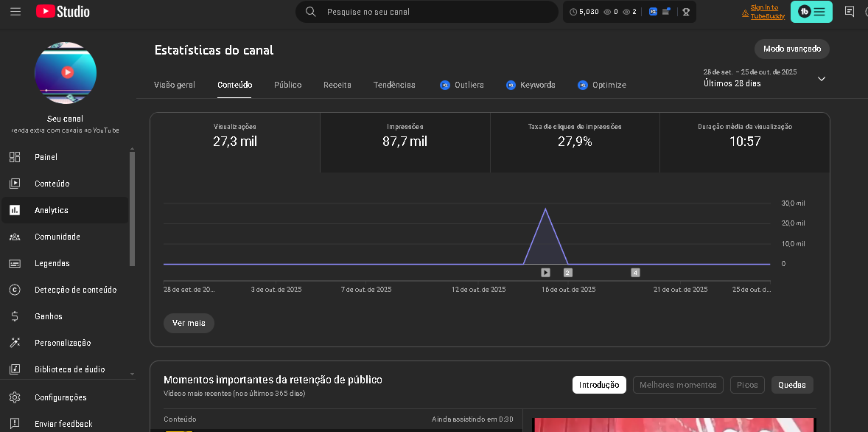Click the trophy icon in the top toolbar

(x=685, y=12)
